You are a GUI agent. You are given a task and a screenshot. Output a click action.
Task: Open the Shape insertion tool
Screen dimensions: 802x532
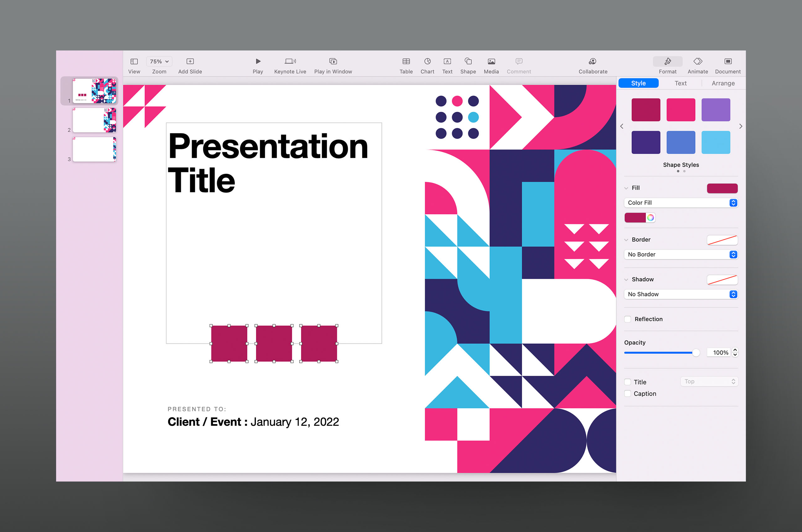coord(468,61)
